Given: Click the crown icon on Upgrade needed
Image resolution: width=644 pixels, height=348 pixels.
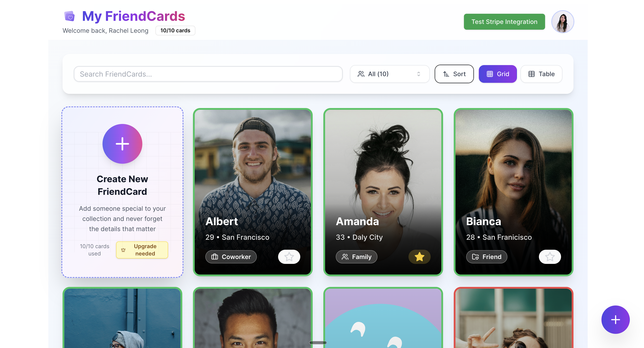Looking at the screenshot, I should (x=123, y=250).
